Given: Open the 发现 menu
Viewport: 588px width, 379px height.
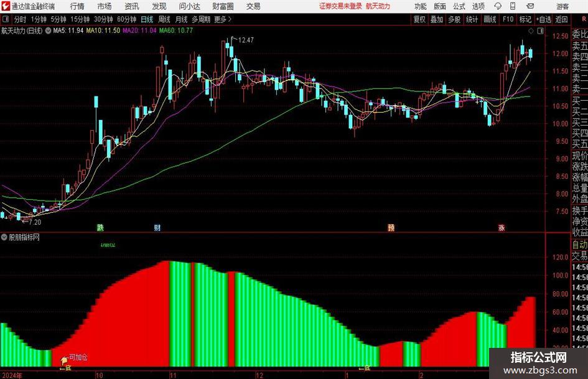Looking at the screenshot, I should (159, 6).
